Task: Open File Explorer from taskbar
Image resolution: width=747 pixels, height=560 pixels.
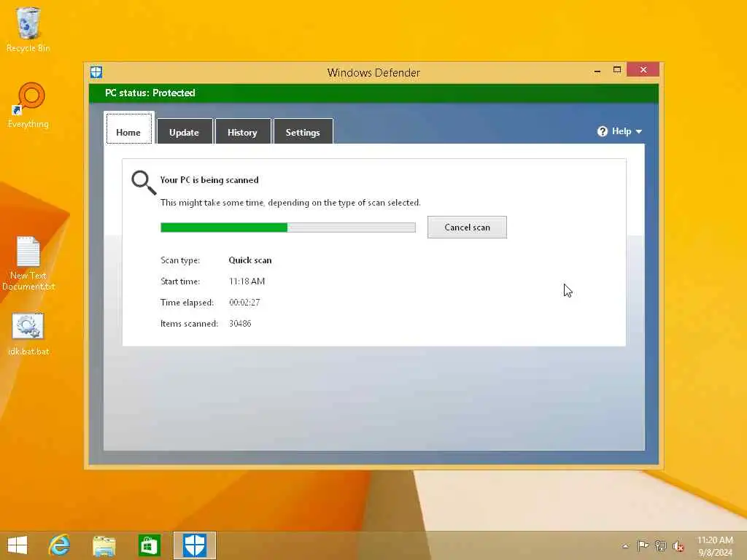Action: tap(104, 545)
